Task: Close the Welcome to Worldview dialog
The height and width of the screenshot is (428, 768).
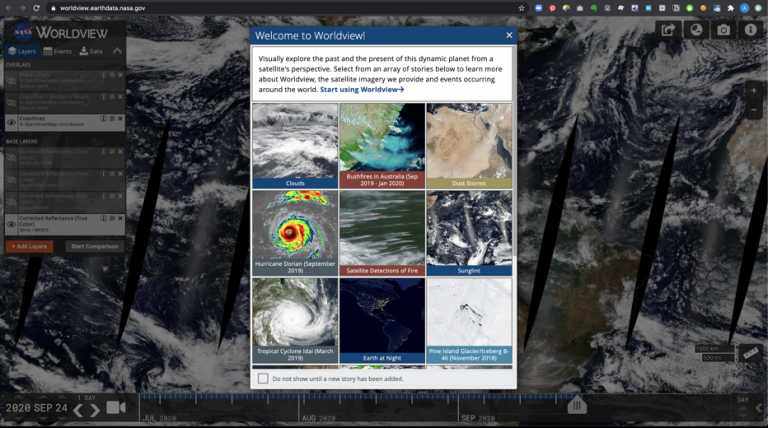Action: (x=509, y=35)
